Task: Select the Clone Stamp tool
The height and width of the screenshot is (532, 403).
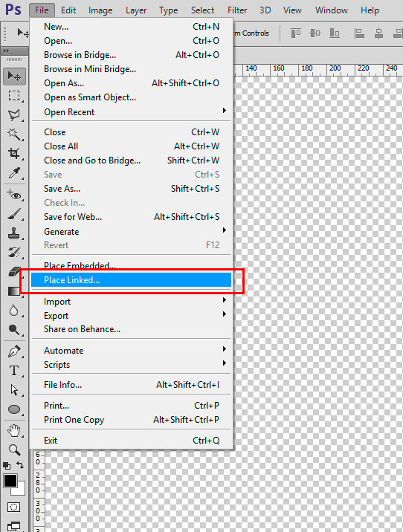Action: pos(14,233)
